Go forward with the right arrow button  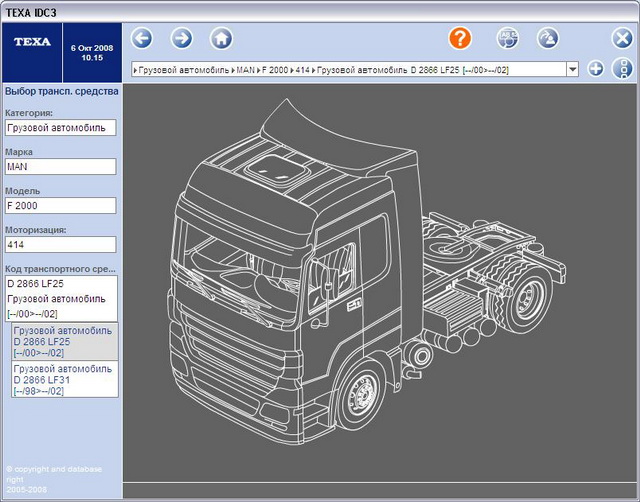click(x=181, y=39)
